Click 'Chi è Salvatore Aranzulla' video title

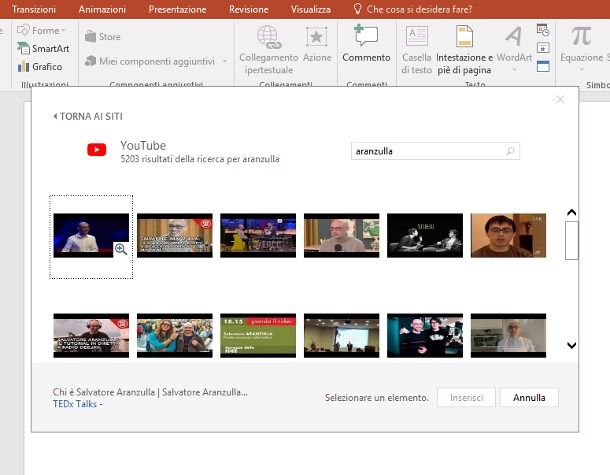click(150, 392)
